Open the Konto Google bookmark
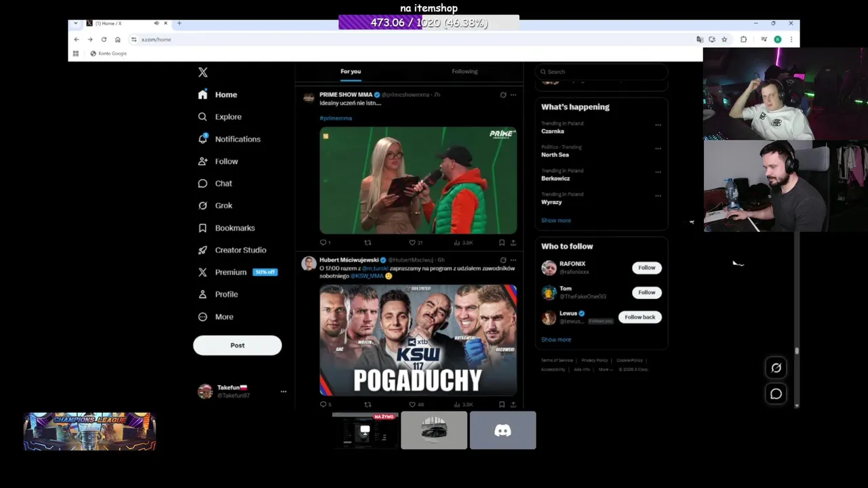 pos(108,54)
